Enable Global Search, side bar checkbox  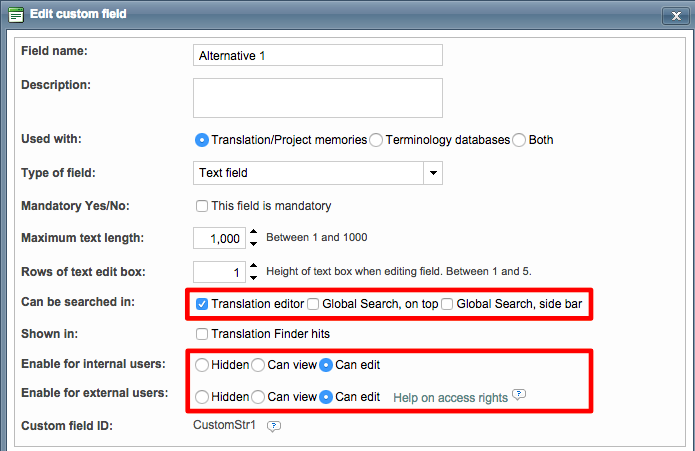[447, 303]
